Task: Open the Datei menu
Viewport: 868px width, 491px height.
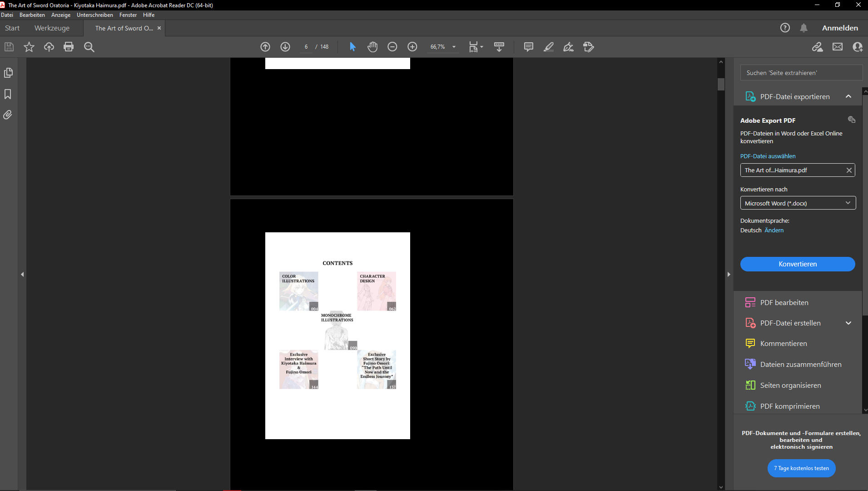Action: pos(7,15)
